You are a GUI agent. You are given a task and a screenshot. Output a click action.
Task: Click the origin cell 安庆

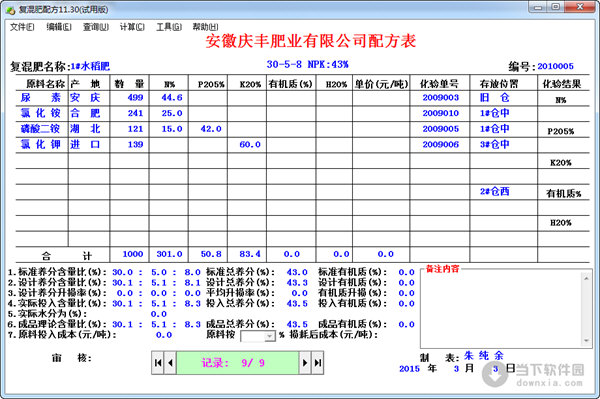(85, 98)
